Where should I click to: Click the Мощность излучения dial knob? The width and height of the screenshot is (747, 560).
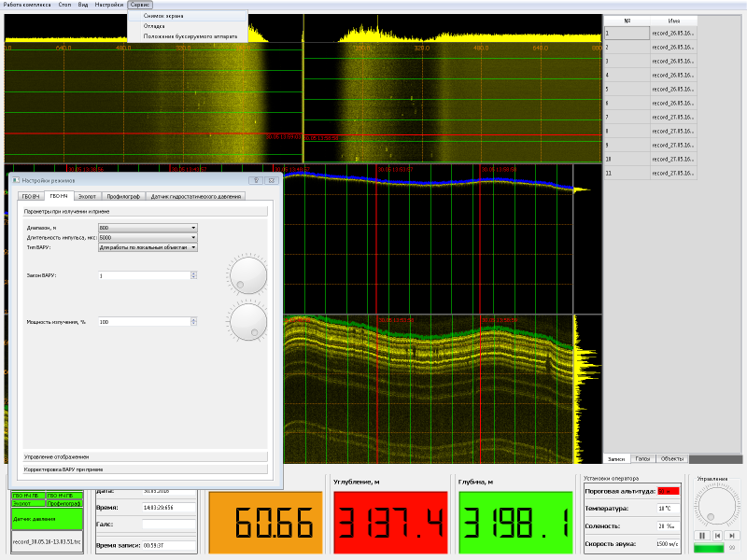pyautogui.click(x=248, y=322)
